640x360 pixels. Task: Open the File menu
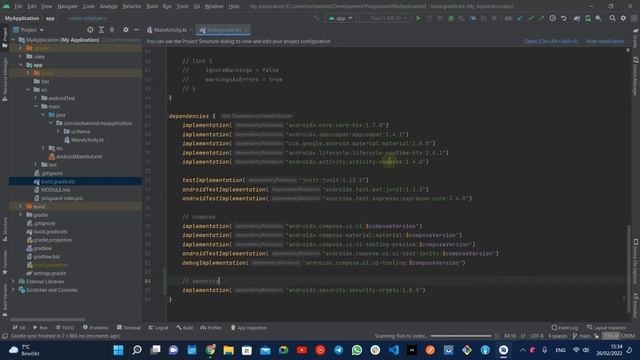(18, 7)
